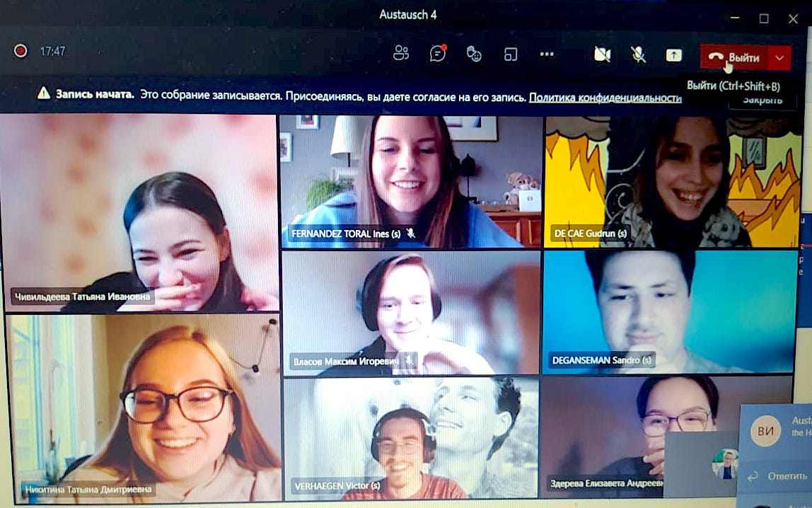Click the ВИ avatar in notification popup
The height and width of the screenshot is (508, 812).
[x=765, y=431]
